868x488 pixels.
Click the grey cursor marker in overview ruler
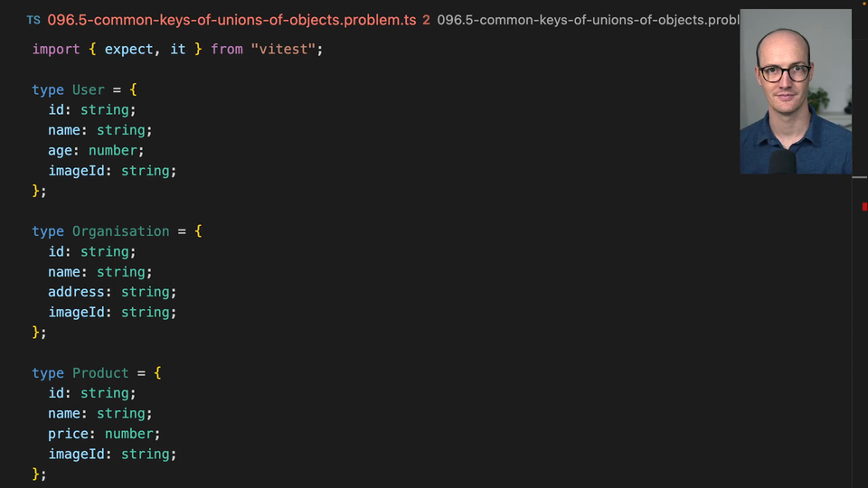click(860, 177)
